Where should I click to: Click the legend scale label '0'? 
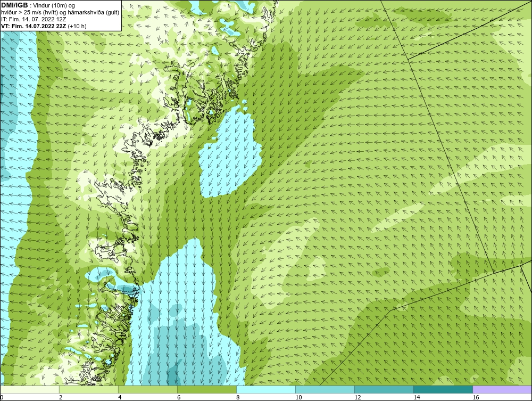pos(2,397)
